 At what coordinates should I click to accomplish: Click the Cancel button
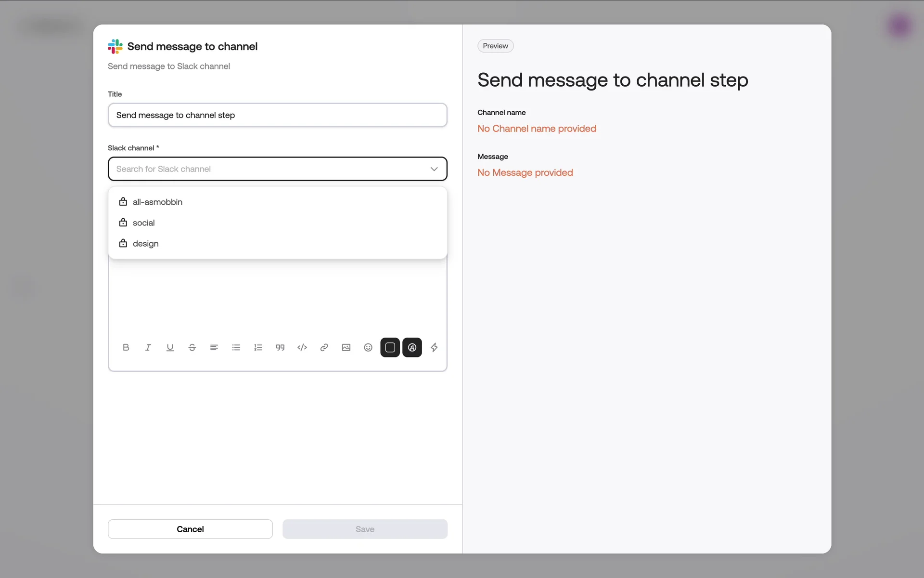click(190, 529)
